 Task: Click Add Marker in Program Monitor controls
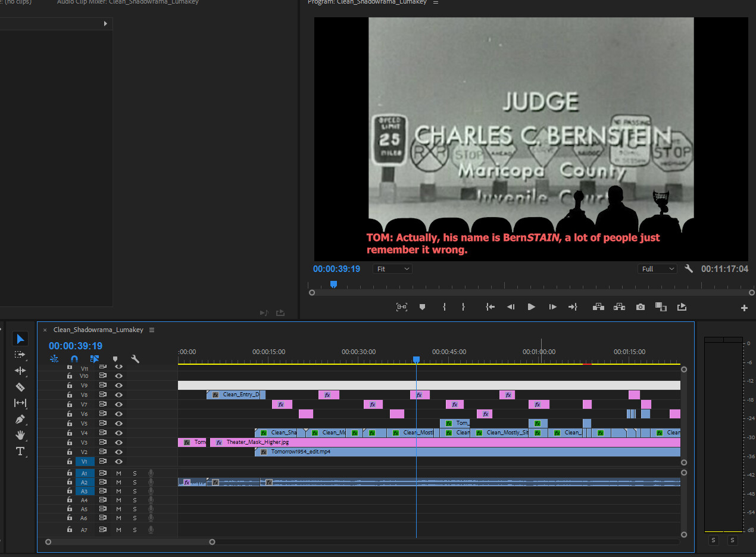(422, 307)
